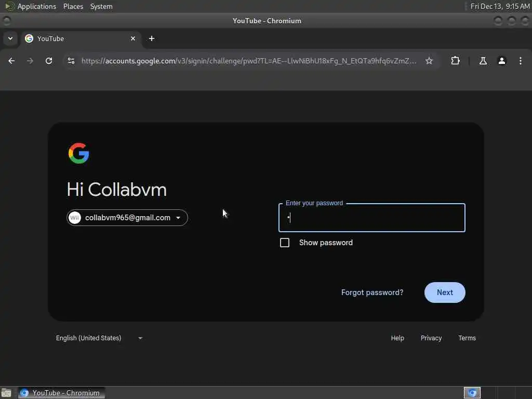This screenshot has height=399, width=532.
Task: Select the YouTube browser tab
Action: [81, 38]
